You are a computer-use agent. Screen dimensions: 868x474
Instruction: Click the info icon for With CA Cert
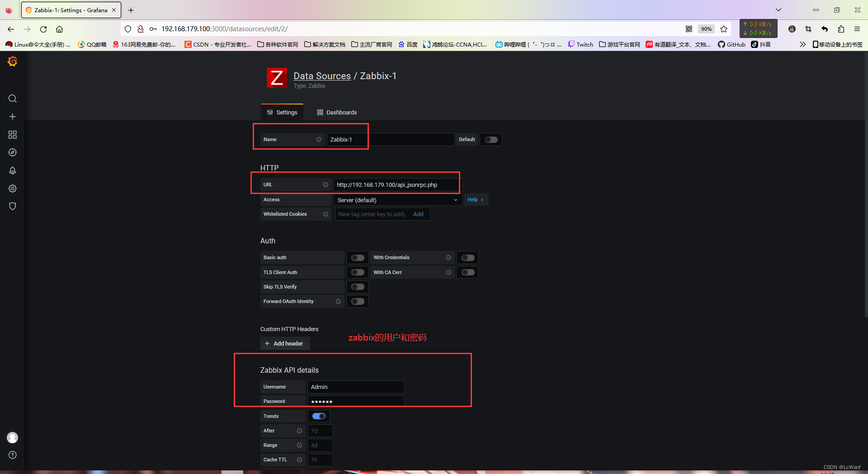click(448, 272)
